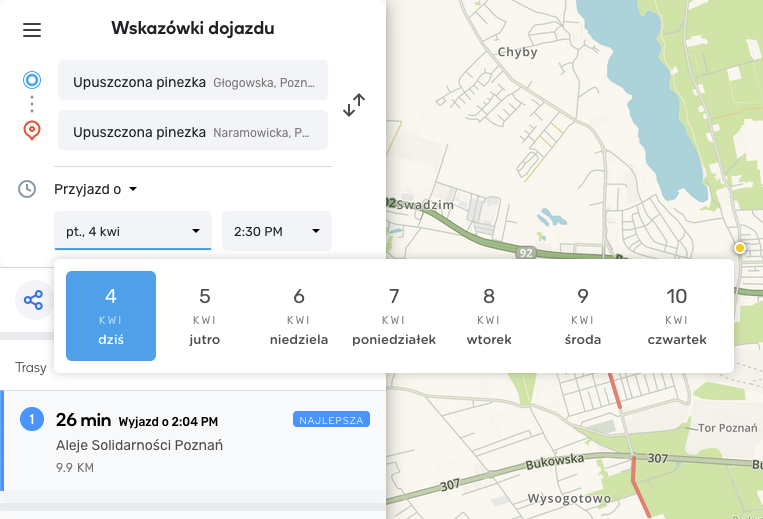The width and height of the screenshot is (763, 519).
Task: Click Wysogotowo label on the map
Action: [x=569, y=499]
